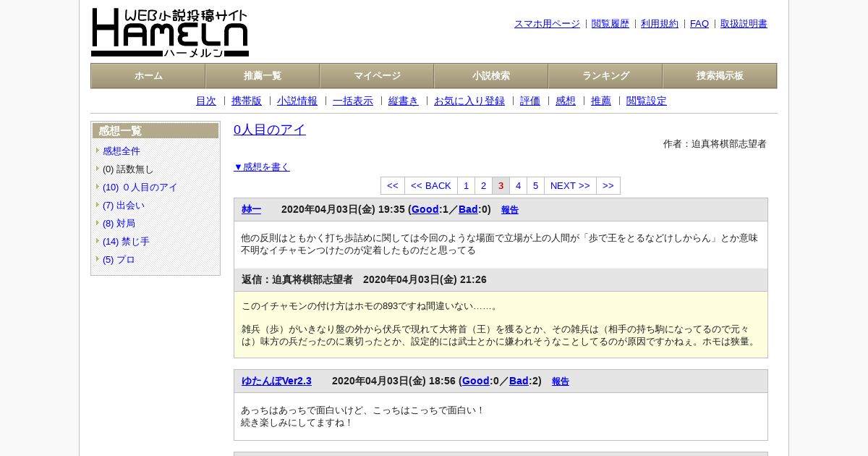Click お気に入り登録 to add favorite

[x=469, y=101]
